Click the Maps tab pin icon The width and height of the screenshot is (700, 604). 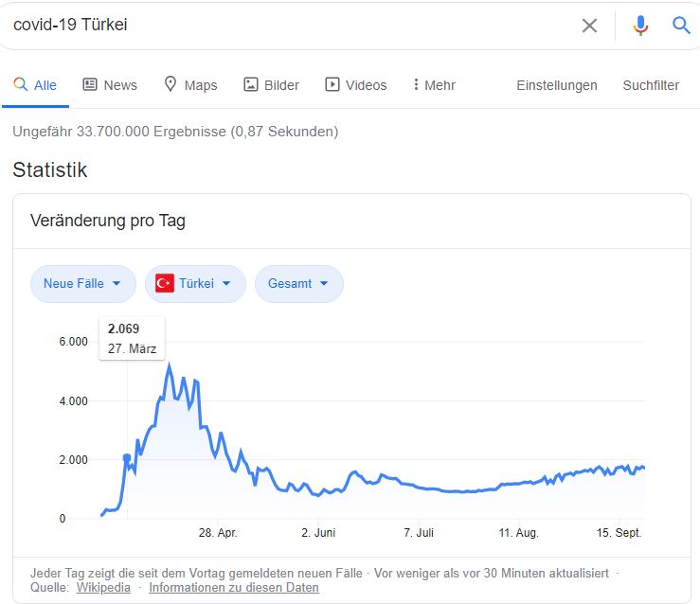(171, 84)
